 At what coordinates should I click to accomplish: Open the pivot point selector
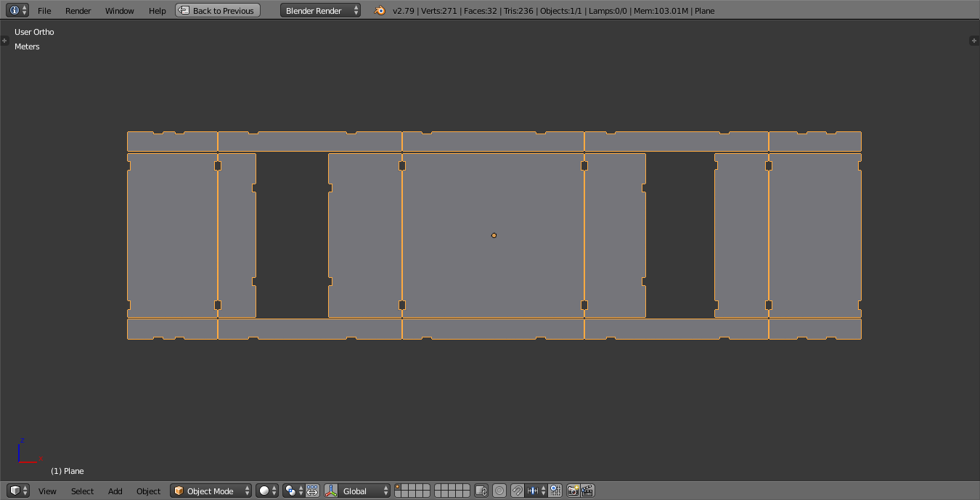pos(293,491)
